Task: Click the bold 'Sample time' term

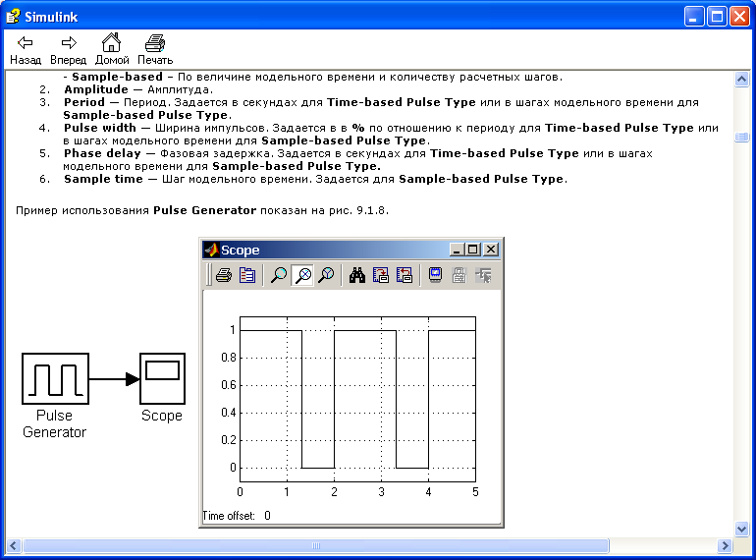Action: tap(103, 179)
